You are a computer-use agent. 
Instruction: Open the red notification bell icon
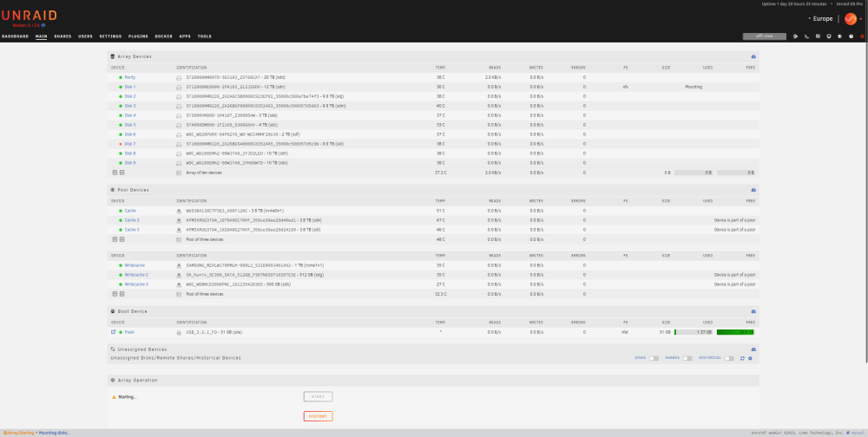862,36
